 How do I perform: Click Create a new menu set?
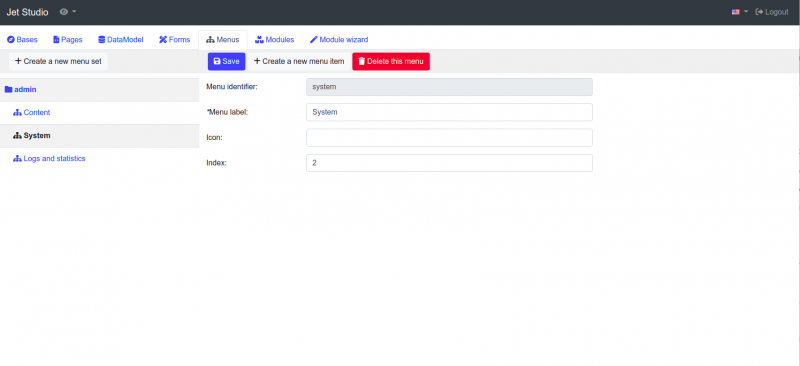point(58,61)
